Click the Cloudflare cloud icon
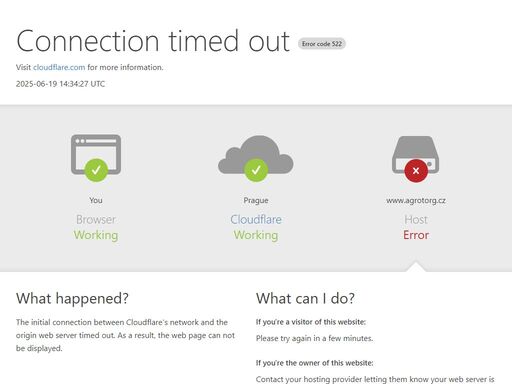 point(256,155)
